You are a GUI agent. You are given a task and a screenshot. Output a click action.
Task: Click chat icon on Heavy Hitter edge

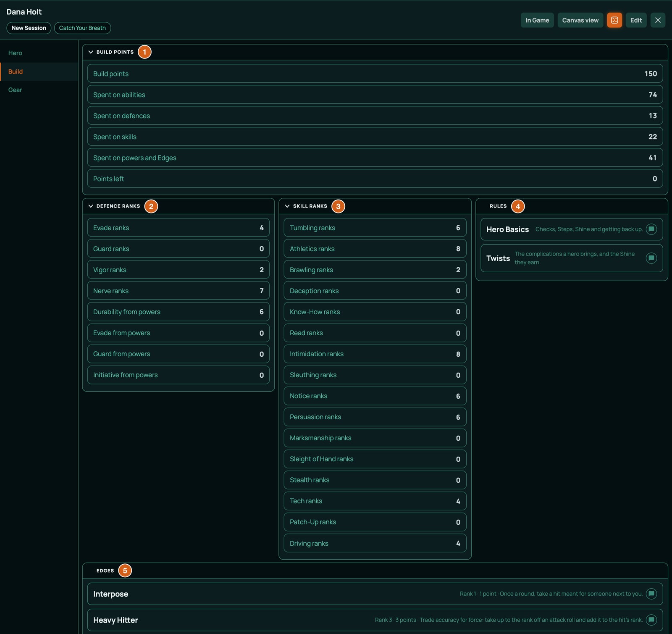[651, 620]
